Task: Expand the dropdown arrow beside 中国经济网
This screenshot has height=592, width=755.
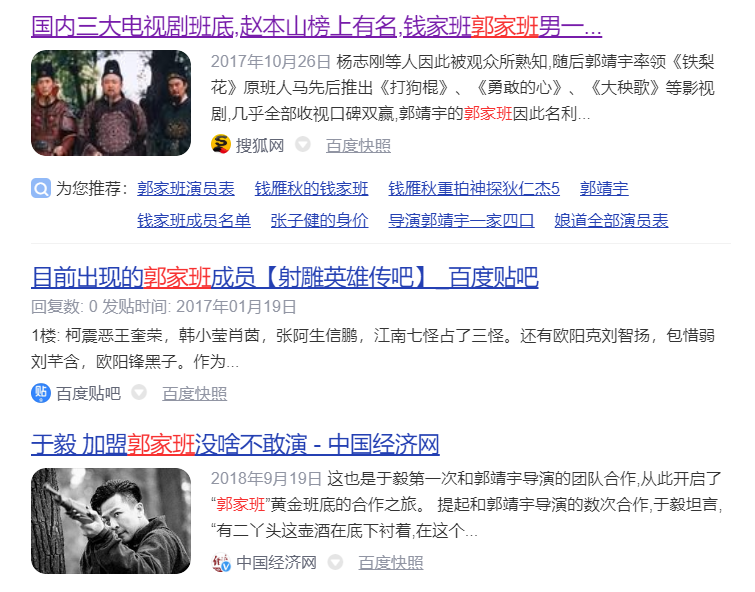Action: click(x=335, y=562)
